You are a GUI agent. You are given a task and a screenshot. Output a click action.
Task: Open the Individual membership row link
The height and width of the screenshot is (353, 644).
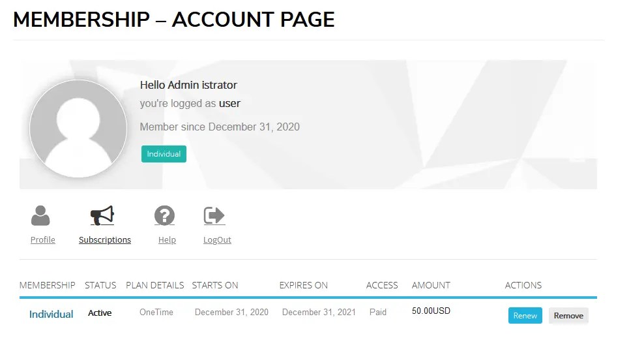(51, 315)
